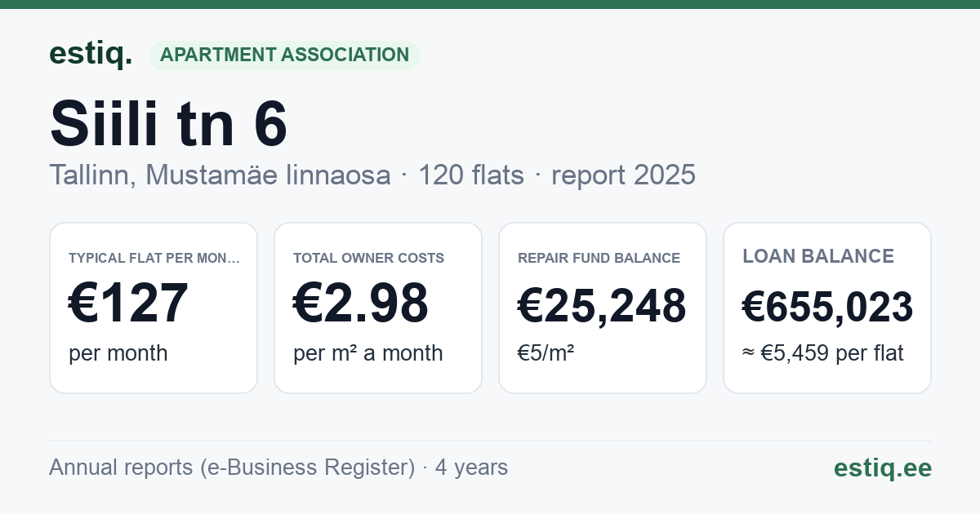Open the estiq.ee link

882,467
